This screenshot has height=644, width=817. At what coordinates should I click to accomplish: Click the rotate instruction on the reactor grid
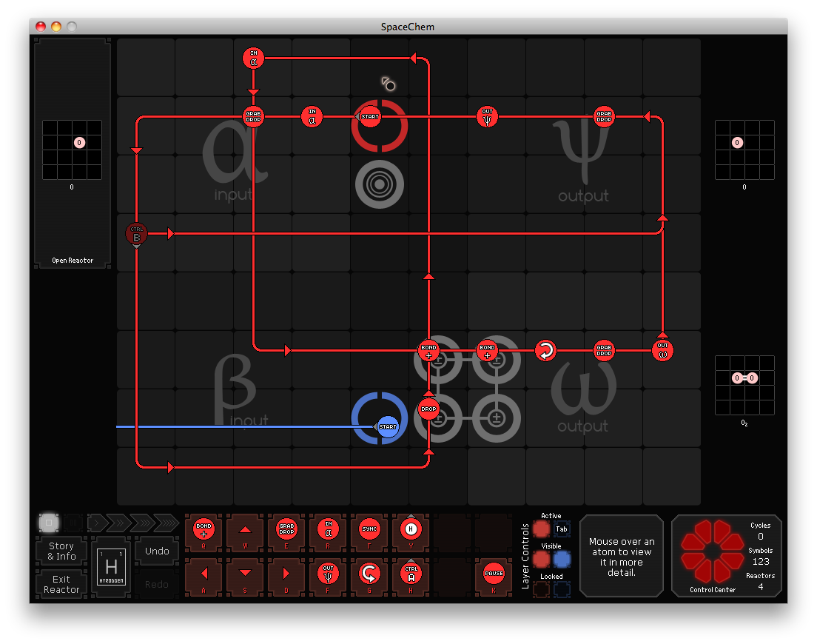545,351
